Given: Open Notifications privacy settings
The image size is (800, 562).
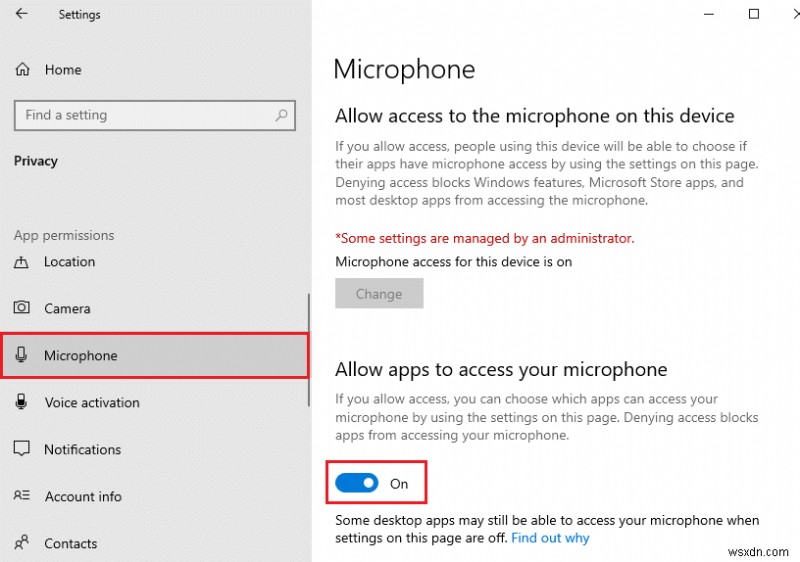Looking at the screenshot, I should coord(83,449).
